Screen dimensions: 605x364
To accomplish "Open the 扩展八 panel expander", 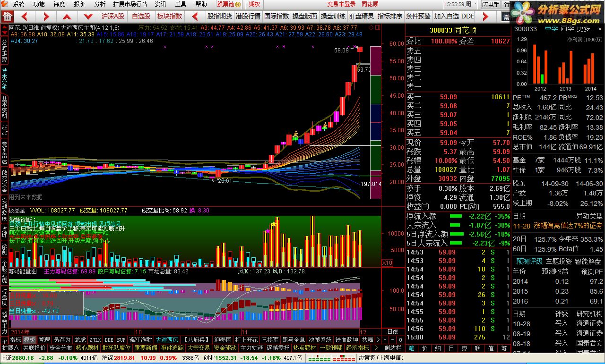I will coord(10,347).
